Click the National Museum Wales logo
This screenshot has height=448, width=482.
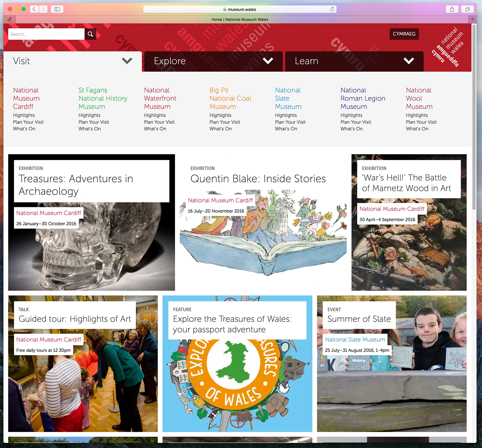click(x=448, y=47)
